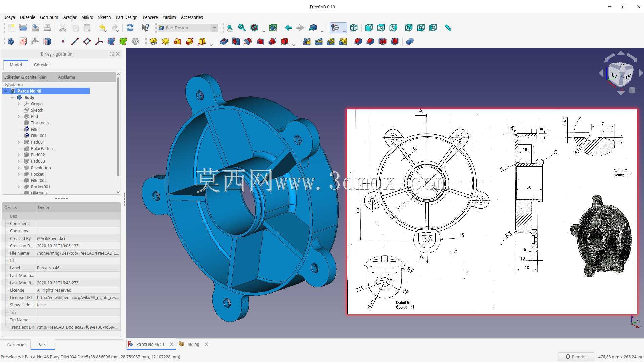Collapse the Body tree node
644x362 pixels.
click(12, 97)
